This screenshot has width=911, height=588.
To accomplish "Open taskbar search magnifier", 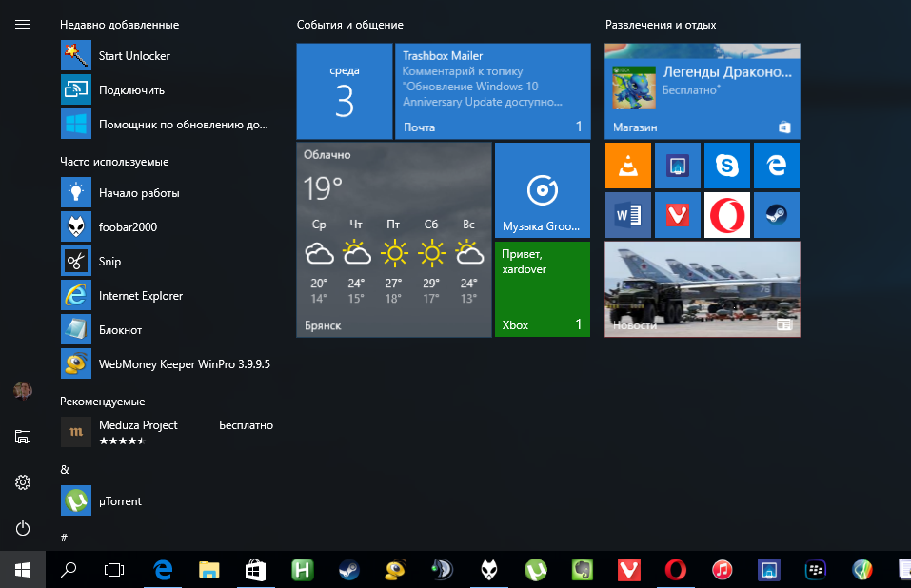I will (x=69, y=570).
